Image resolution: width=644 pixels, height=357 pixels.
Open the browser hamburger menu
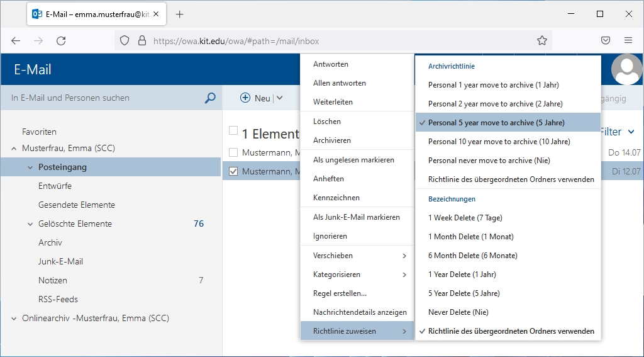pyautogui.click(x=628, y=41)
